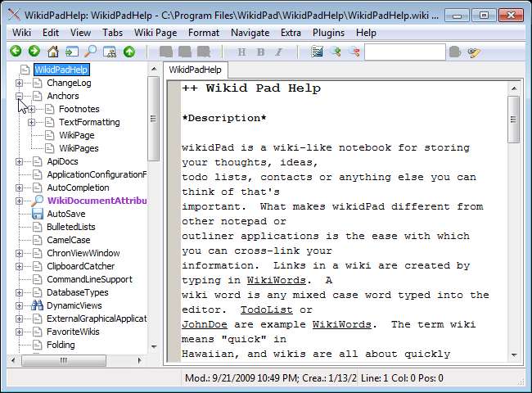Open the Wiki Page menu

156,33
